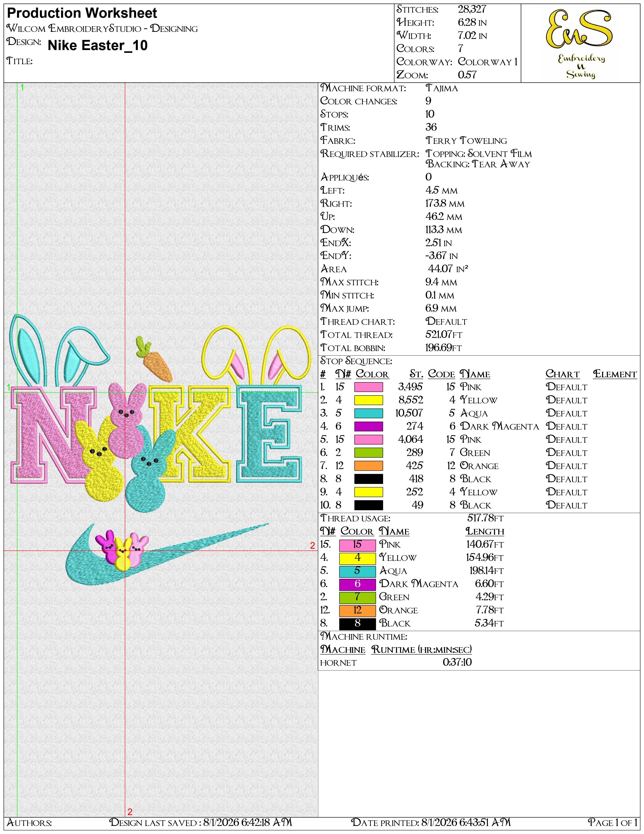Click the max jump value "6.9 mm"
The height and width of the screenshot is (834, 644).
(441, 308)
